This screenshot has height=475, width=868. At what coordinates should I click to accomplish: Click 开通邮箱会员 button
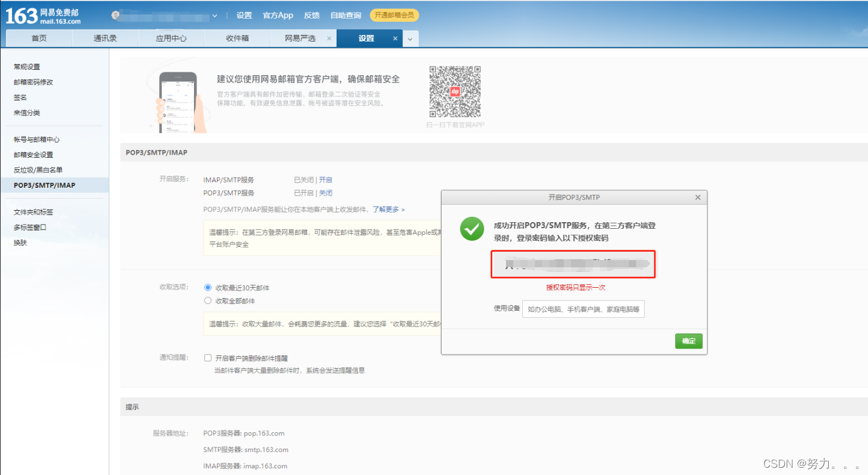(394, 16)
